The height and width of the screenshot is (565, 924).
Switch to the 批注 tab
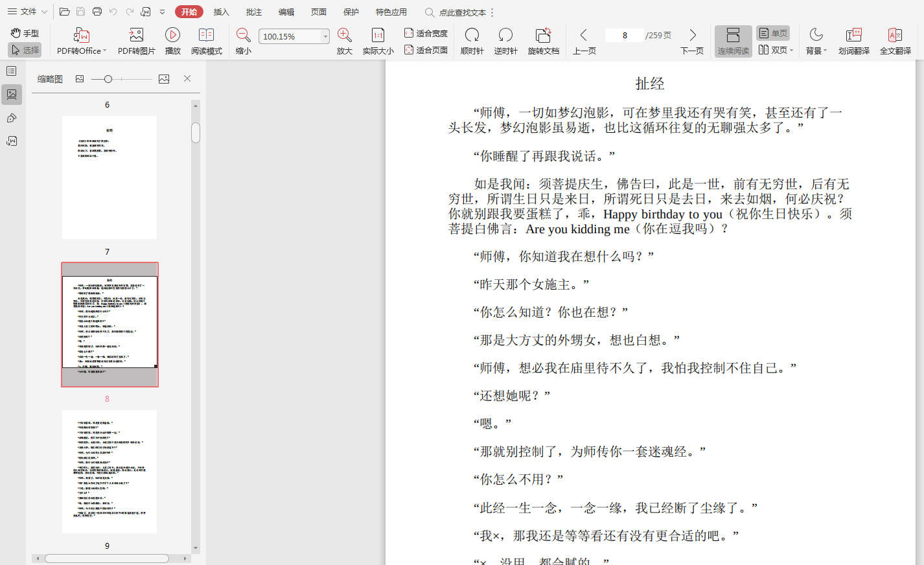point(254,12)
